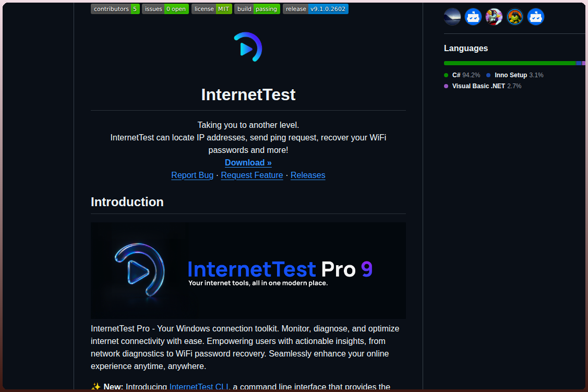Image resolution: width=588 pixels, height=392 pixels.
Task: Open the InternetTest Pro 9 banner image
Action: pyautogui.click(x=248, y=270)
